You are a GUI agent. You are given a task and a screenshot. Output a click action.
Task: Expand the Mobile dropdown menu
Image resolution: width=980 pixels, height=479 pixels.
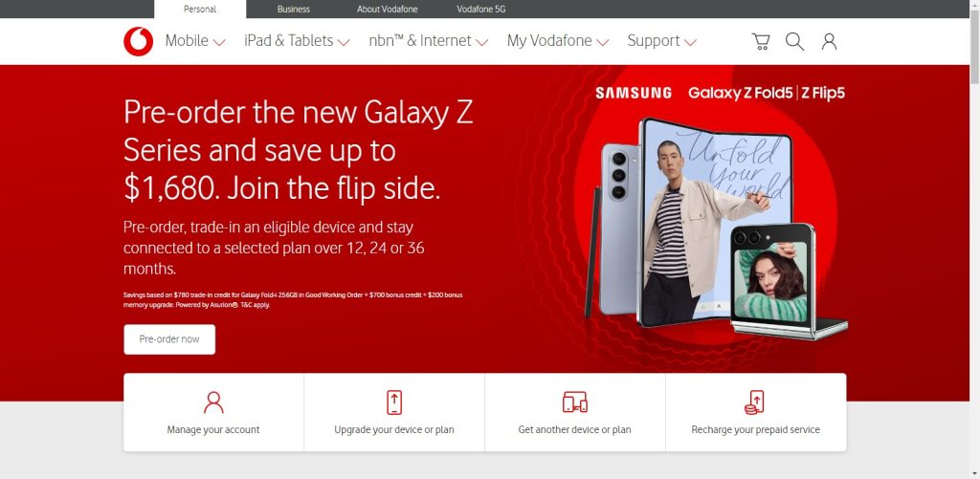(195, 41)
